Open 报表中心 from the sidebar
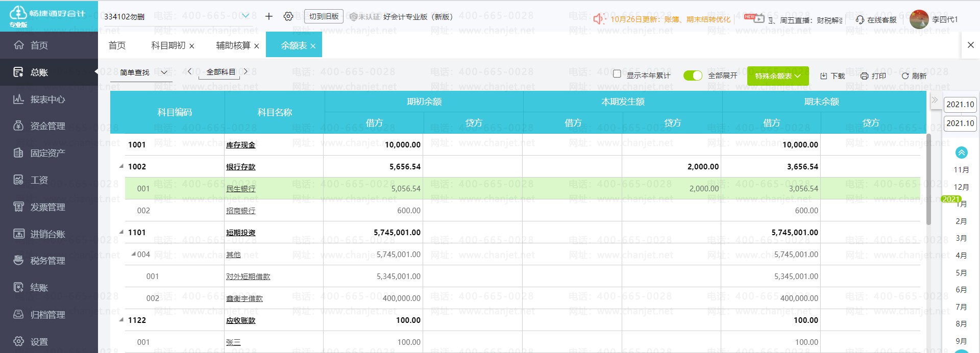The image size is (980, 353). click(47, 99)
